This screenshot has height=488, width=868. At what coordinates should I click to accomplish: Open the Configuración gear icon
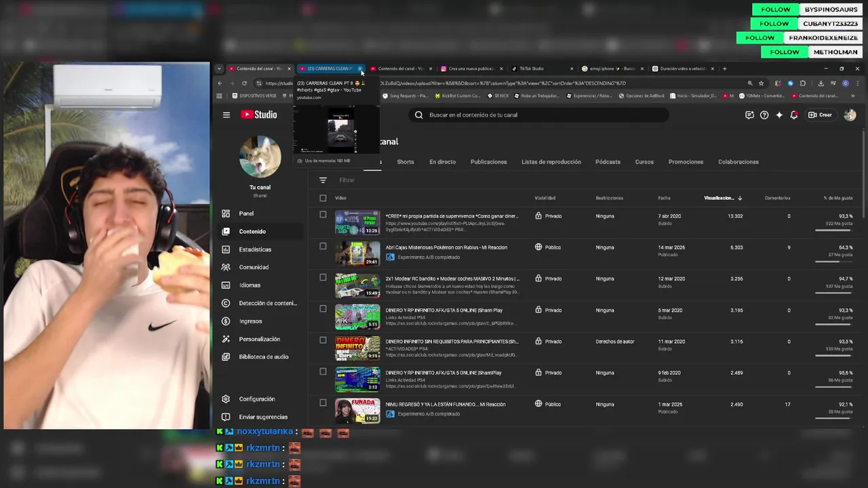[x=226, y=399]
